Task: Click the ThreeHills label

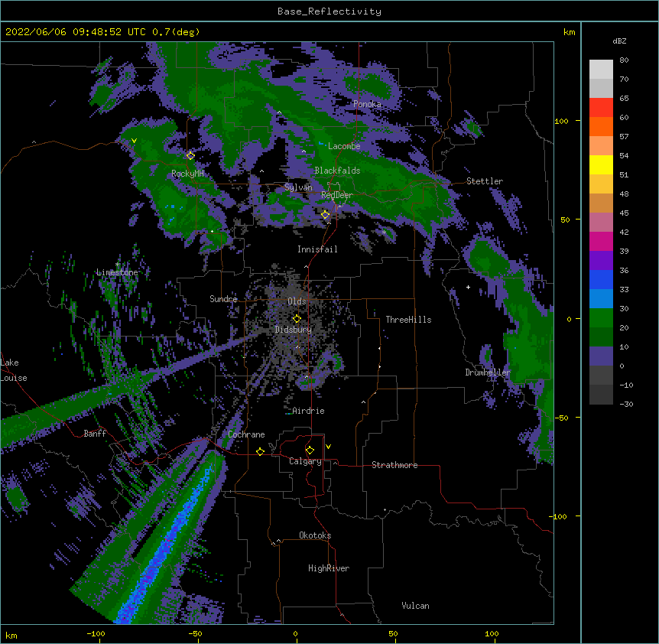Action: tap(408, 320)
